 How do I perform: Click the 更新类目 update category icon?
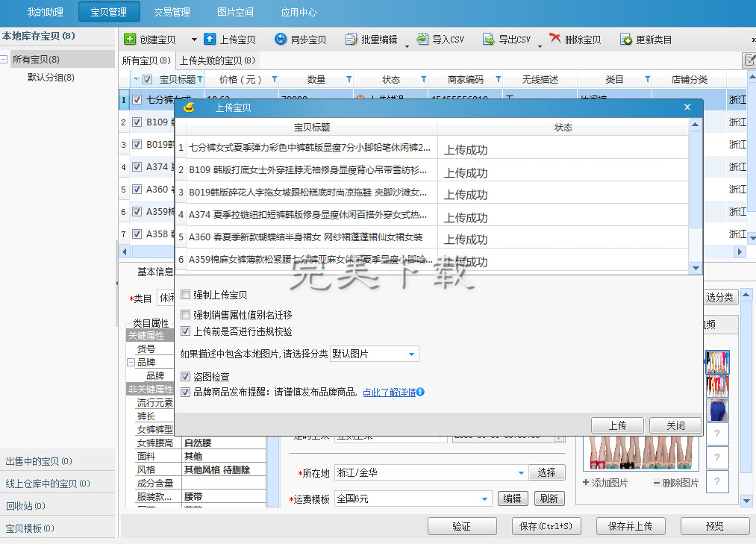point(626,39)
